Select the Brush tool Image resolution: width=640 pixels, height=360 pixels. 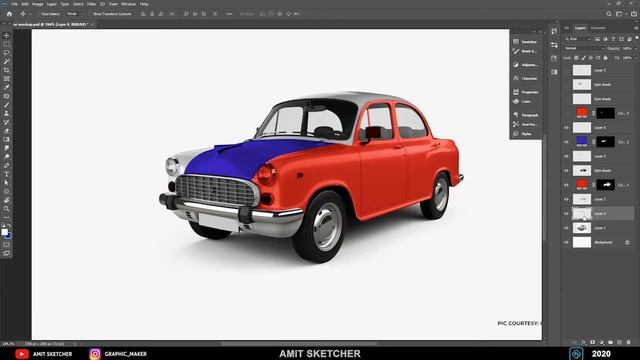[7, 105]
